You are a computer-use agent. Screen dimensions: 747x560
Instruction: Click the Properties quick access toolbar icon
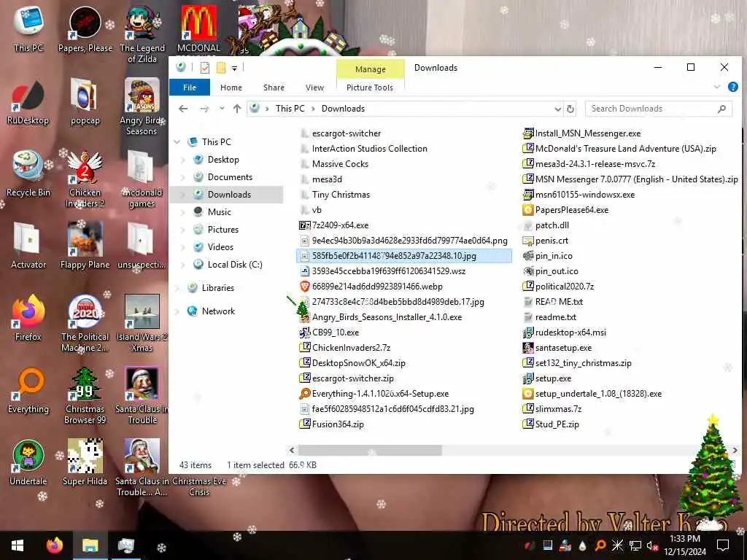[205, 68]
